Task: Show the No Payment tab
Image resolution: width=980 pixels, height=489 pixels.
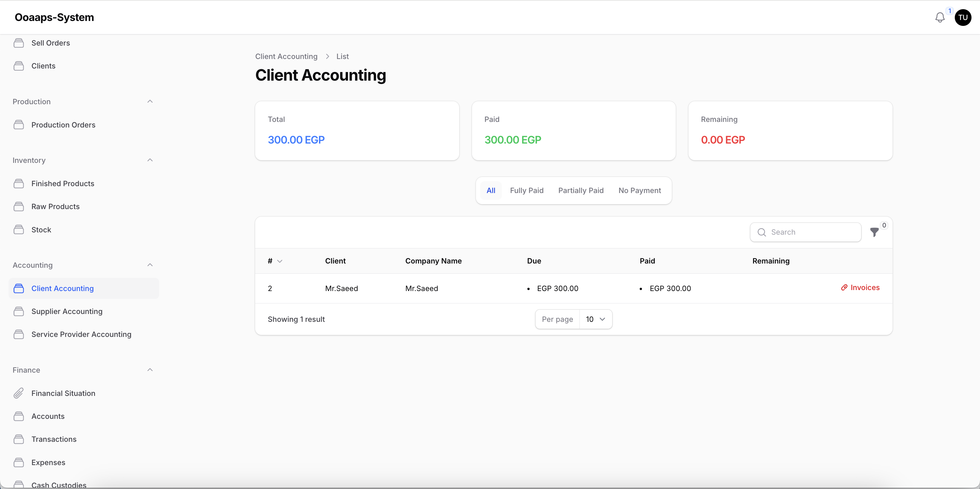Action: (x=639, y=191)
